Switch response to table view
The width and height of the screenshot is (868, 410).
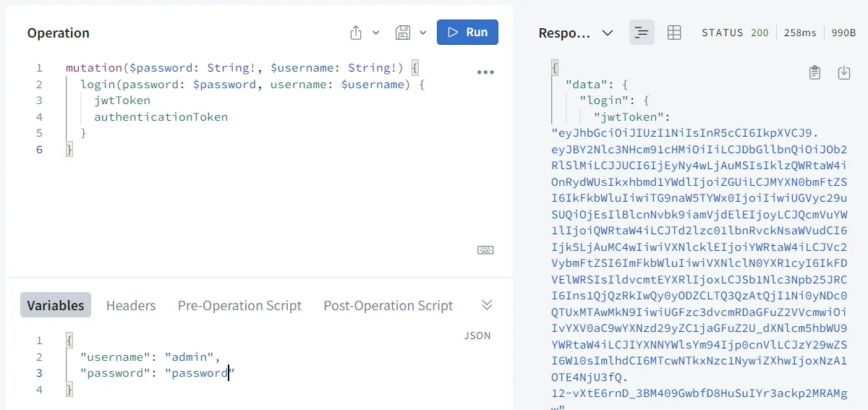pos(673,33)
